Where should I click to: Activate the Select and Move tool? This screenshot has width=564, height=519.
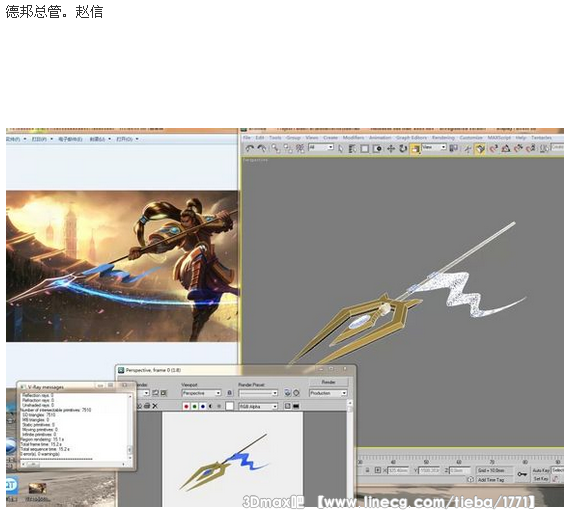(x=391, y=149)
